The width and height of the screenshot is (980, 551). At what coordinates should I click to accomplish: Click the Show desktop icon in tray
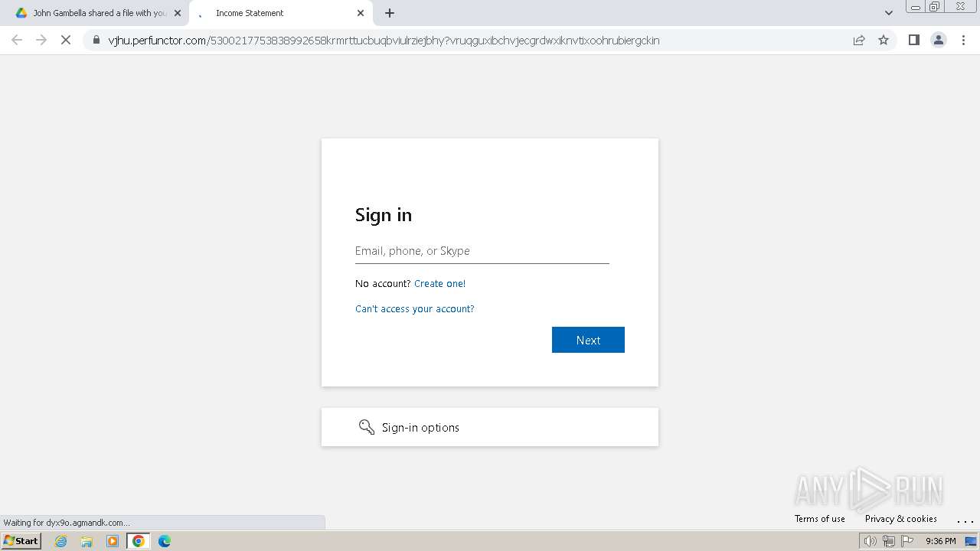(x=971, y=541)
